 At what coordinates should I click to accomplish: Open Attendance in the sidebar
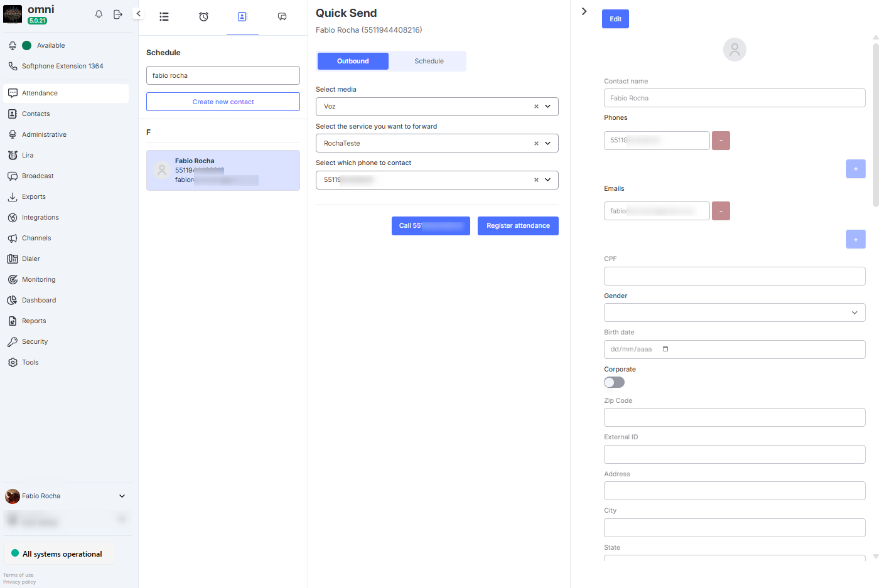tap(66, 93)
